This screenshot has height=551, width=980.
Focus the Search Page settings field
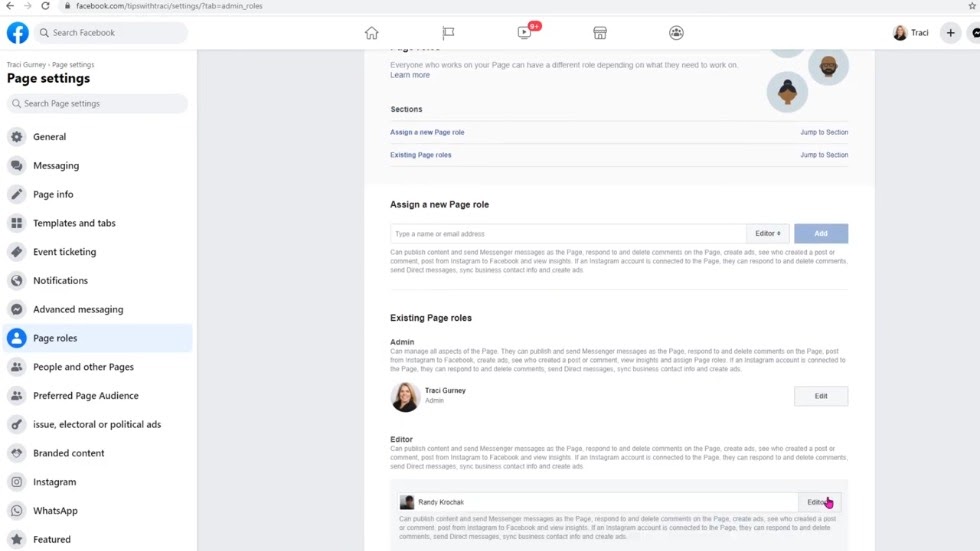(x=97, y=104)
